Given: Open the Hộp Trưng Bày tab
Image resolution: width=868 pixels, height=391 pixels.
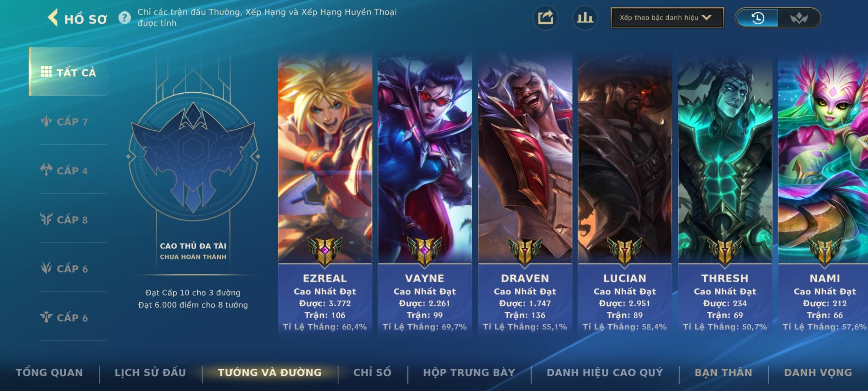Looking at the screenshot, I should coord(469,373).
